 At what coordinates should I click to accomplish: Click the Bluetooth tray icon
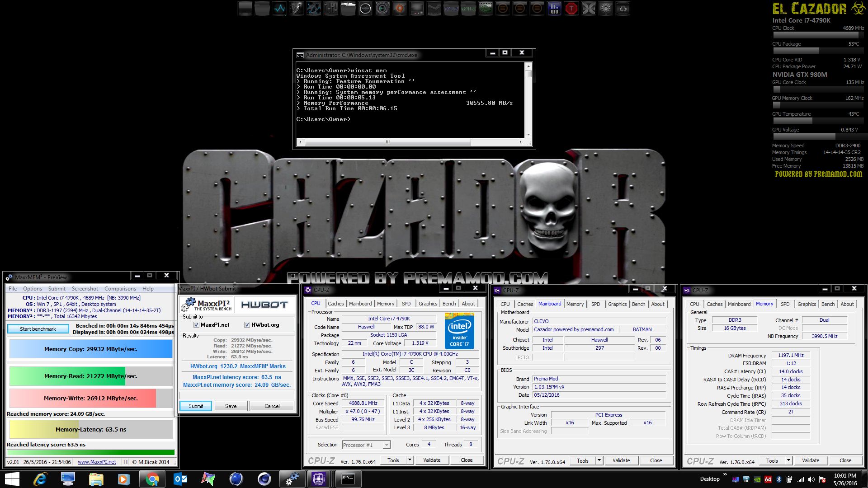[x=779, y=479]
